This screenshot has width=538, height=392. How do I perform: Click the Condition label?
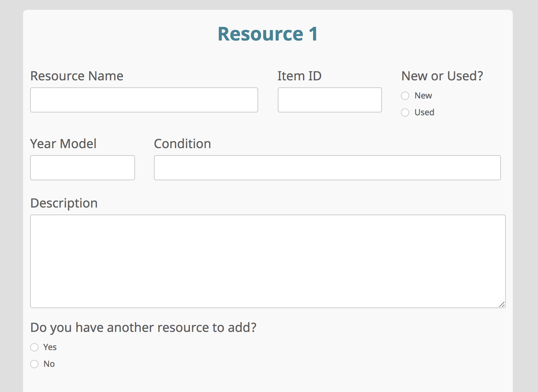tap(182, 144)
